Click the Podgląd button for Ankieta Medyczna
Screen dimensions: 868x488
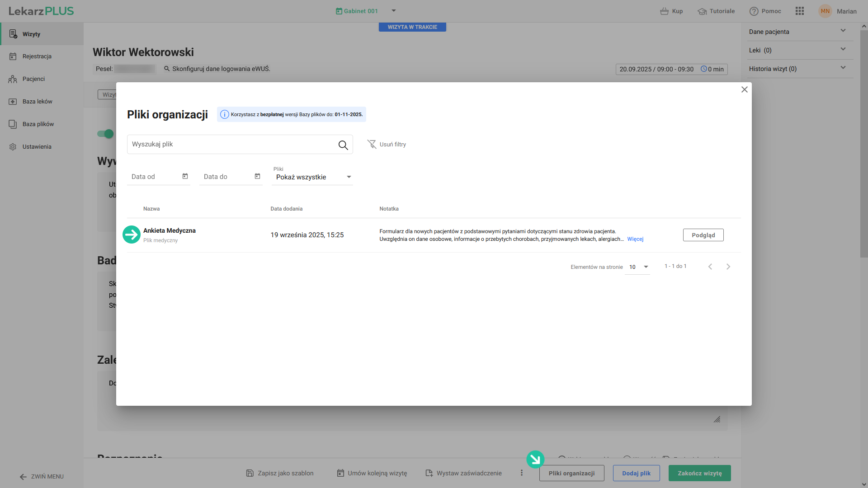point(703,235)
